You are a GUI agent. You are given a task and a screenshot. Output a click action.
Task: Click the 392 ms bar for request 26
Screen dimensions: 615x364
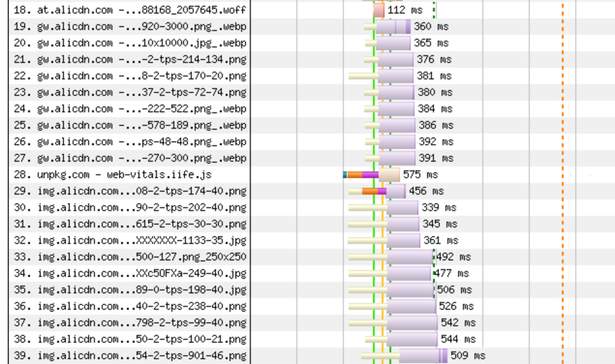tap(390, 141)
